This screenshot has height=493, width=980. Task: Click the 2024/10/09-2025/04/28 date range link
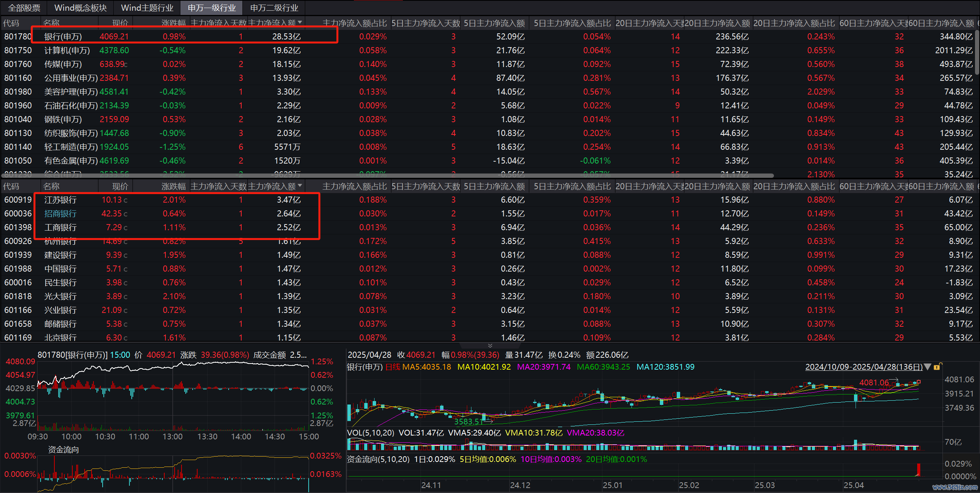pos(864,367)
